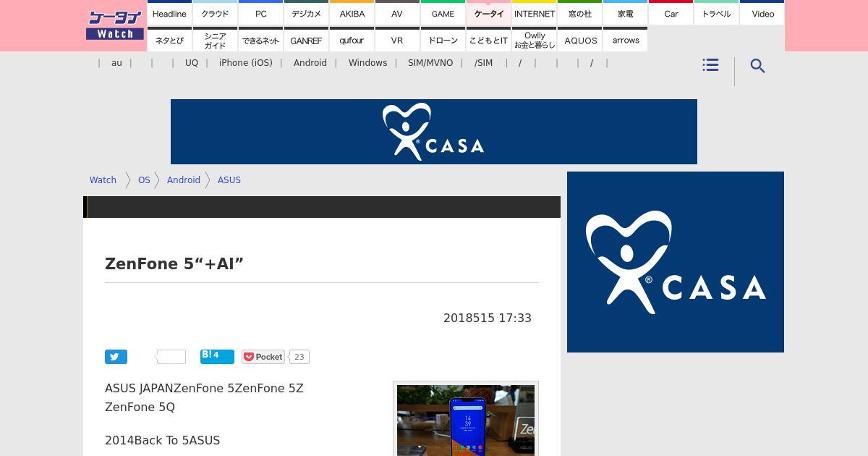Open the search magnifier icon
Screen dimensions: 868x456
coord(757,66)
